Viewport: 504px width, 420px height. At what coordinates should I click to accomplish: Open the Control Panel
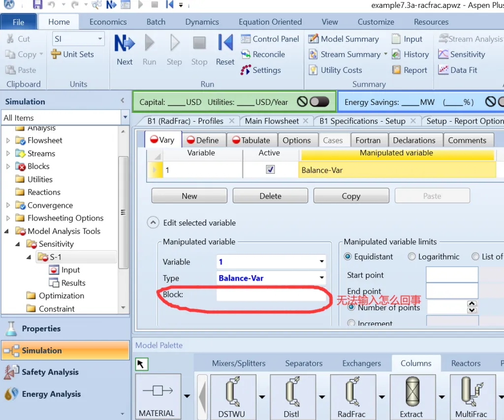click(x=270, y=39)
